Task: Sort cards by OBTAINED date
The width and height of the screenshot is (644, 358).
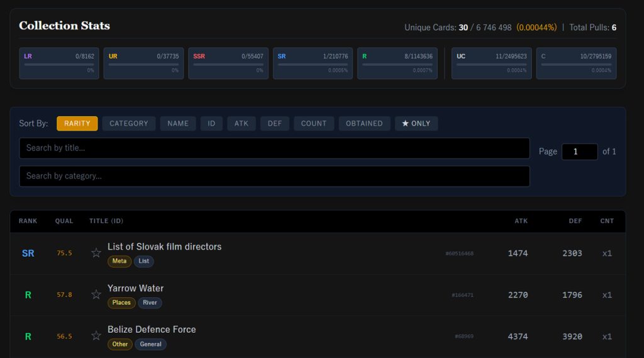Action: [x=364, y=124]
